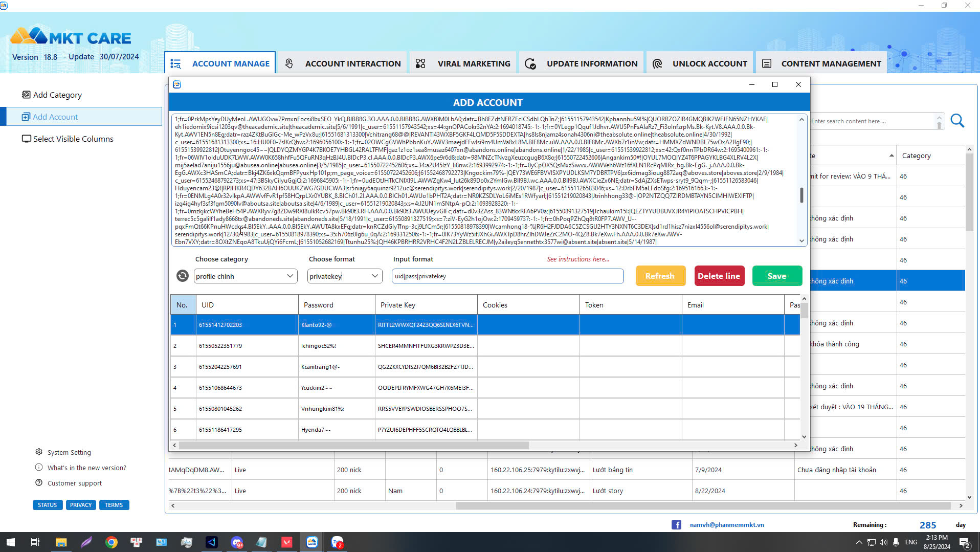This screenshot has width=980, height=552.
Task: Click the Delete line button
Action: [x=719, y=276]
